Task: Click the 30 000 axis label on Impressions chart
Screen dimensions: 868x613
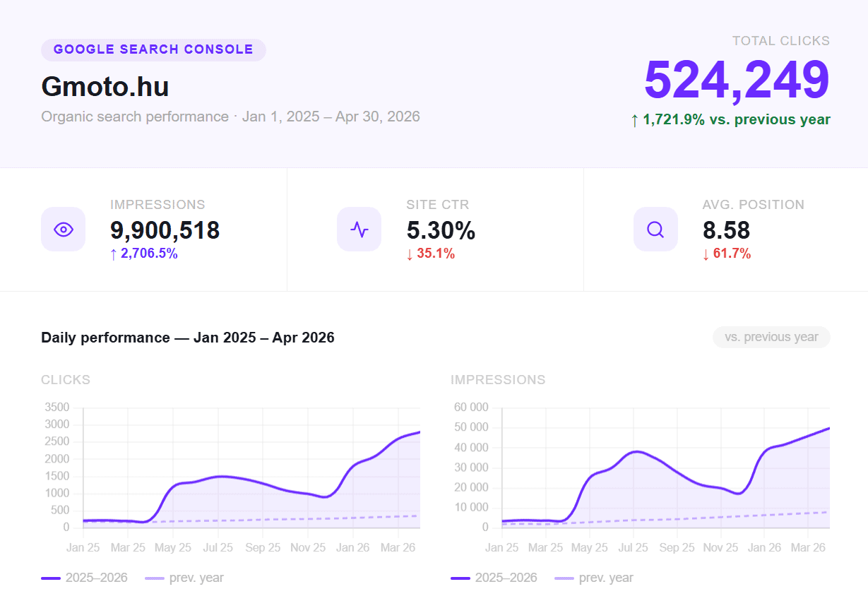Action: click(x=470, y=468)
